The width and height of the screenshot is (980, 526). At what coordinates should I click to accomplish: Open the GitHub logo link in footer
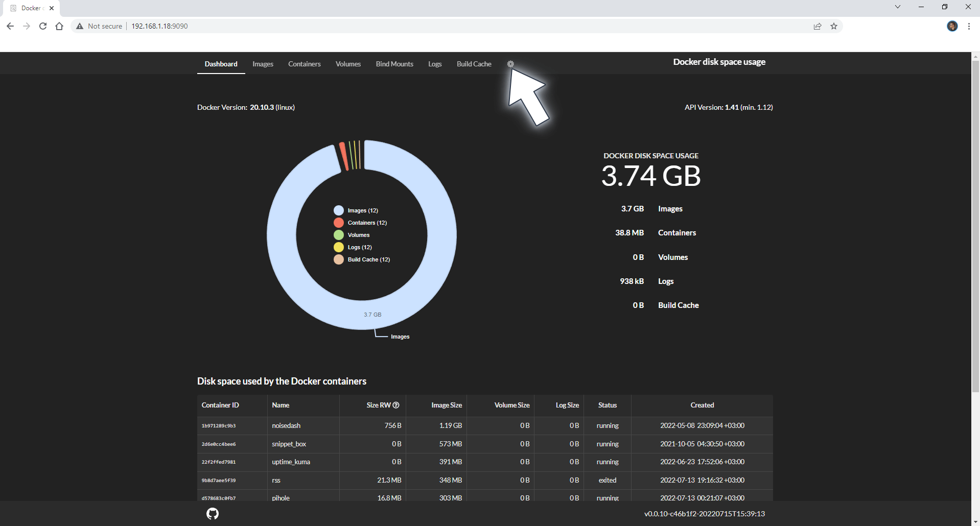coord(213,513)
